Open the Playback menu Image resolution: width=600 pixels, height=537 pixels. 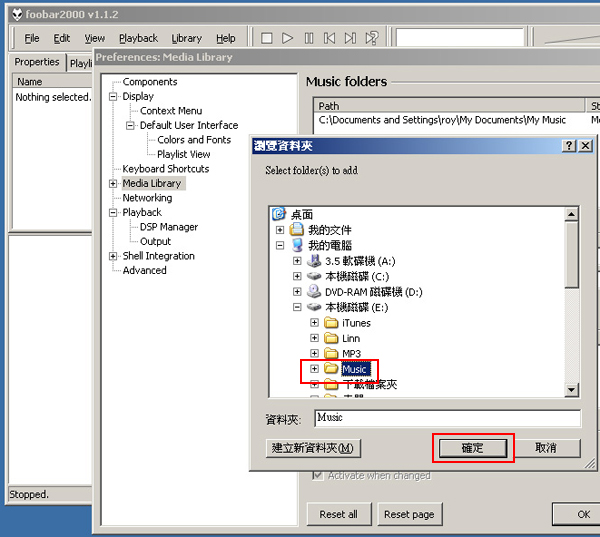coord(138,38)
